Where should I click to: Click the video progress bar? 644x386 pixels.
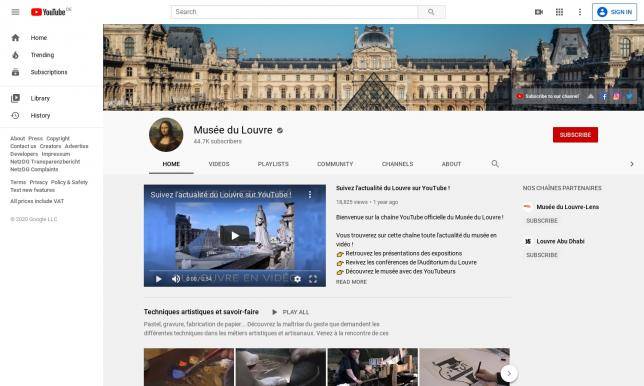point(235,271)
